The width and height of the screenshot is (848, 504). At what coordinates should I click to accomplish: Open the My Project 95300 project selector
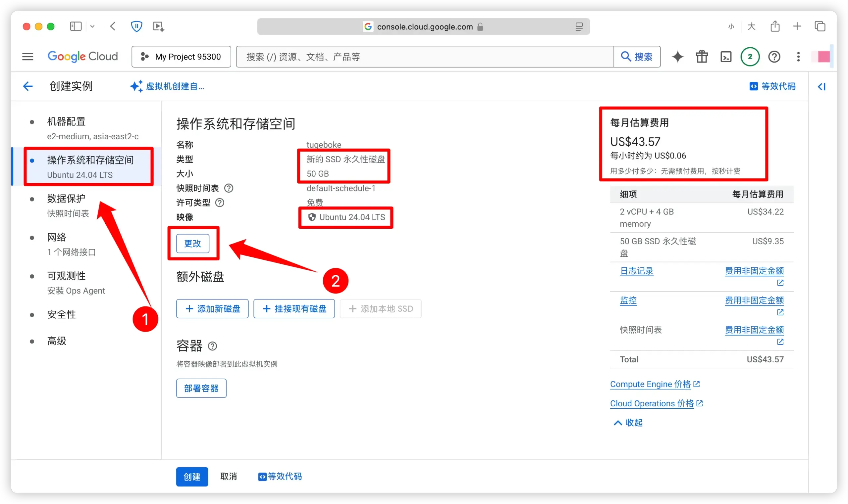tap(181, 56)
